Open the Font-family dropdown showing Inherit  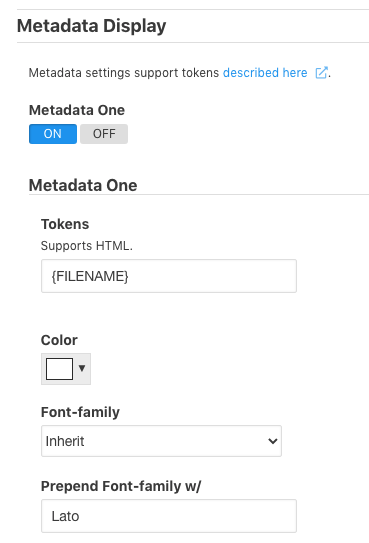161,441
